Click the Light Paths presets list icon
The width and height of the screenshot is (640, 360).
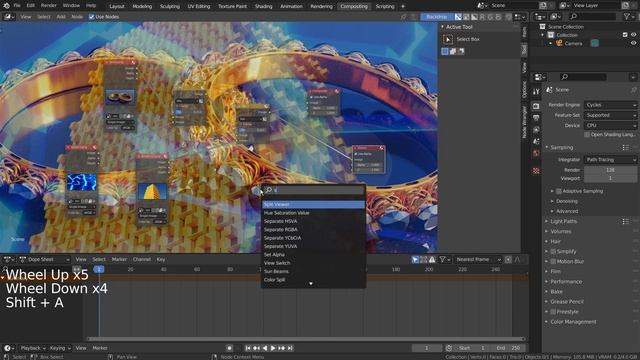point(626,221)
